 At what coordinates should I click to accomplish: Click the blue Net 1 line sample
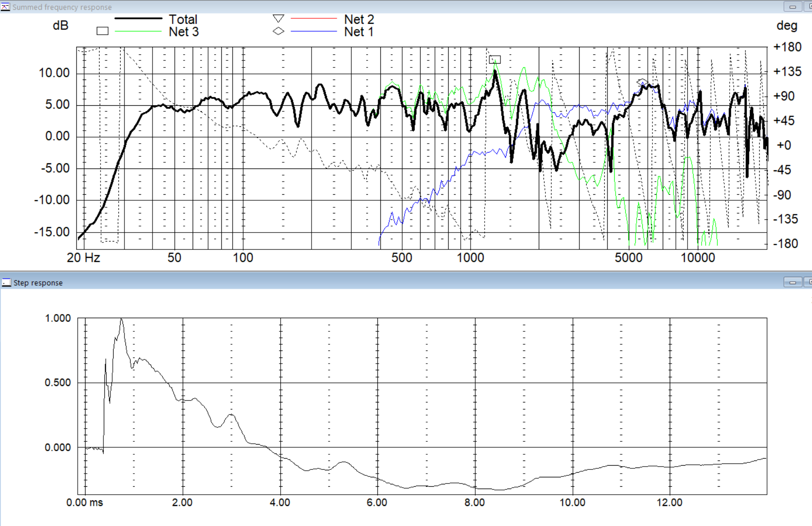pos(314,31)
